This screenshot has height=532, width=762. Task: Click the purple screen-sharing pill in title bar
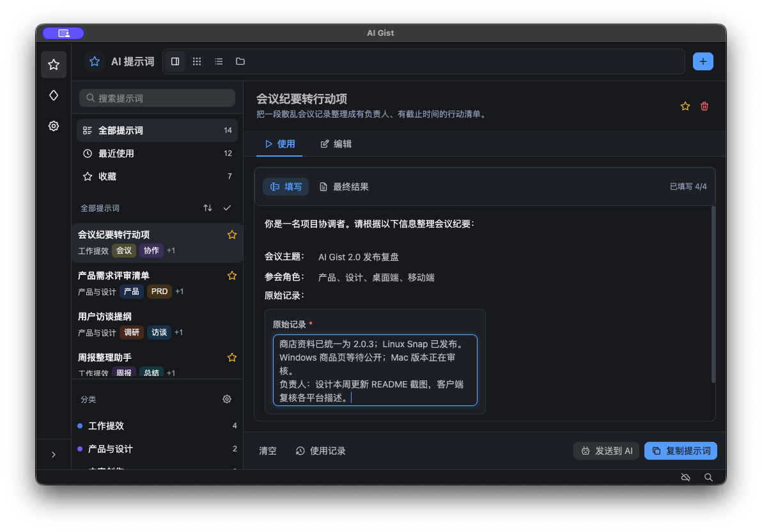pyautogui.click(x=63, y=33)
